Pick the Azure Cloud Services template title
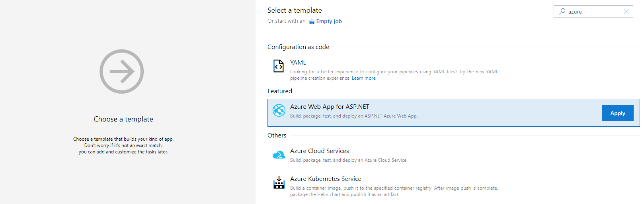The image size is (644, 204). 319,151
